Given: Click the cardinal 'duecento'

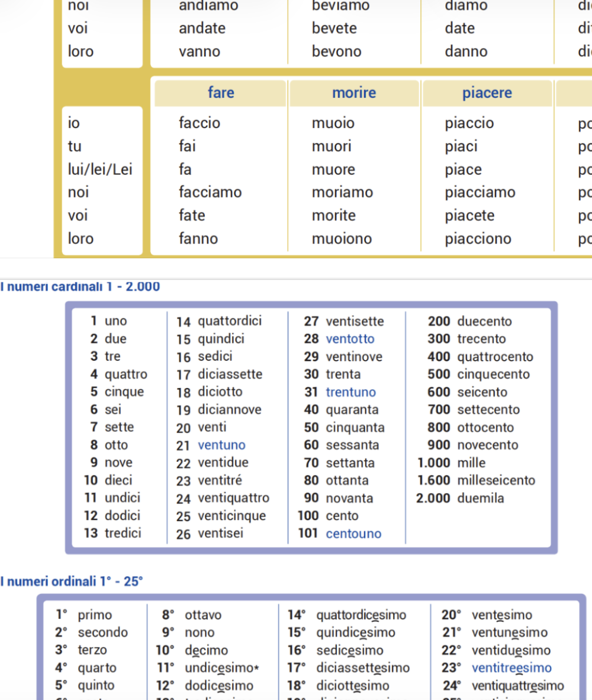Looking at the screenshot, I should pyautogui.click(x=484, y=322).
